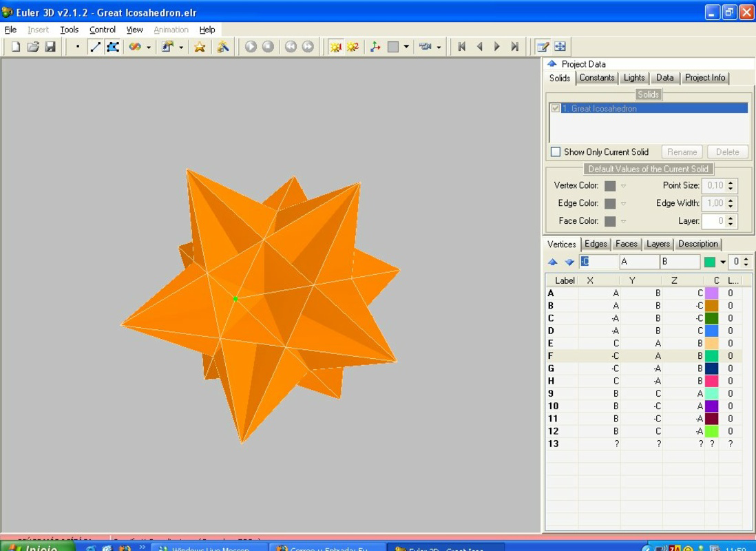Open the Tools menu
This screenshot has height=551, width=756.
(69, 30)
